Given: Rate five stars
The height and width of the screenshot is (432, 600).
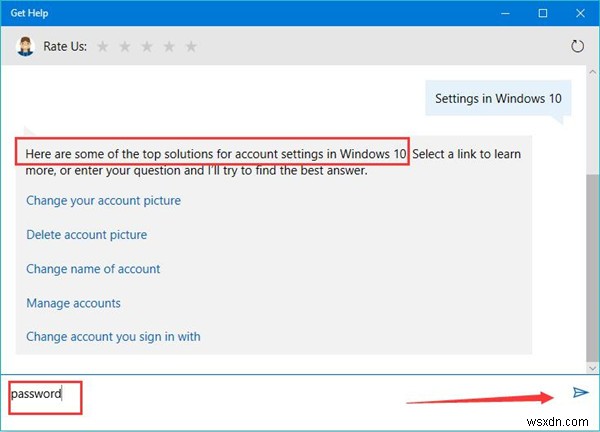Looking at the screenshot, I should pos(191,47).
